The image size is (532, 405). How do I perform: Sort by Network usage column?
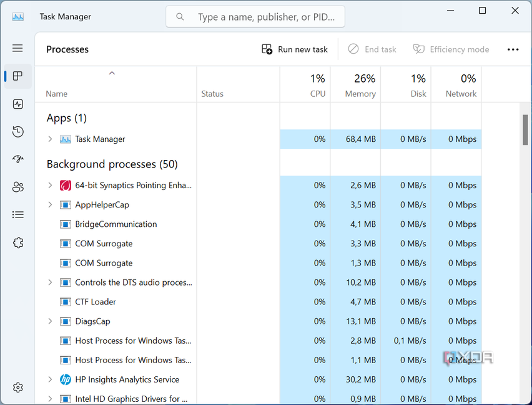point(456,86)
